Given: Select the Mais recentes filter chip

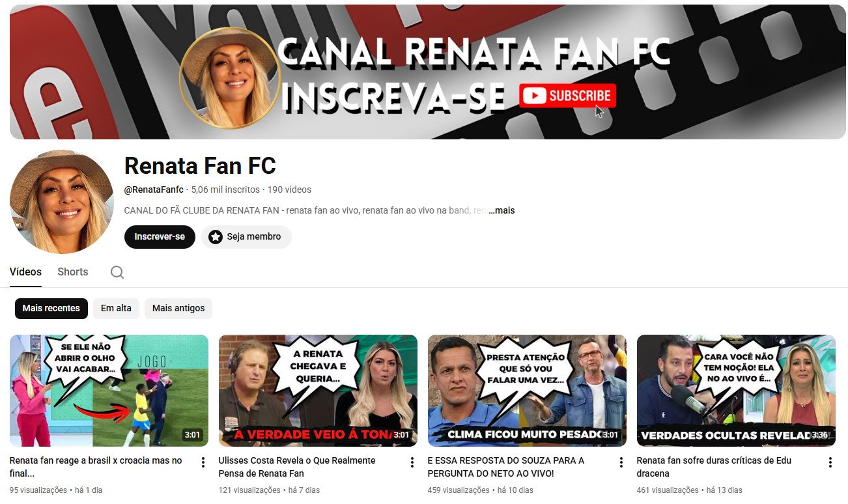Looking at the screenshot, I should (x=51, y=309).
